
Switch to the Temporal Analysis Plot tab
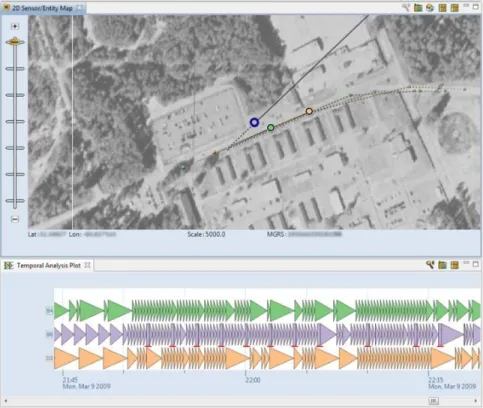(x=49, y=265)
